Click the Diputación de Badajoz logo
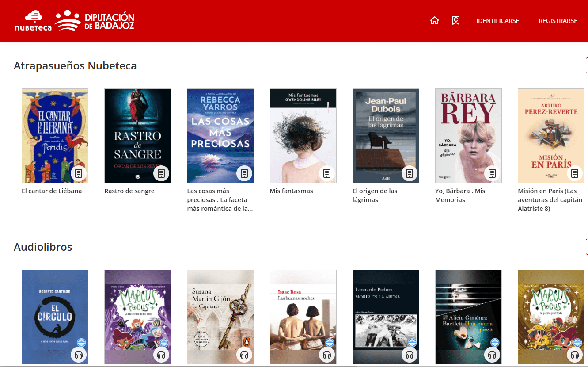Screen dimensions: 588x367 tap(95, 21)
